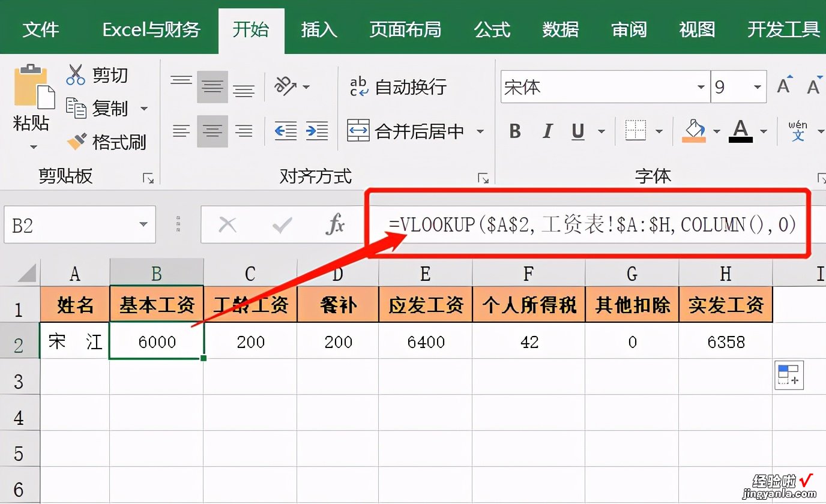Screen dimensions: 826x504
Task: Increase the font size
Action: pos(785,86)
